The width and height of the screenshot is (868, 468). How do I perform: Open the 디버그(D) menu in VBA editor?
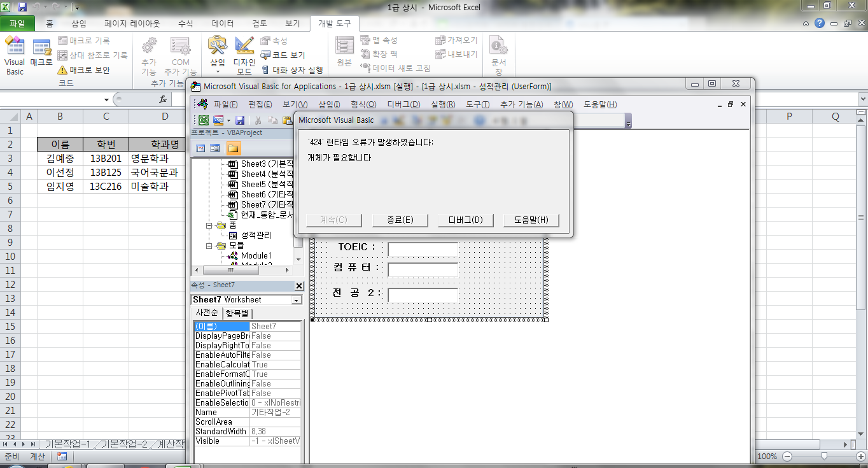(x=403, y=104)
